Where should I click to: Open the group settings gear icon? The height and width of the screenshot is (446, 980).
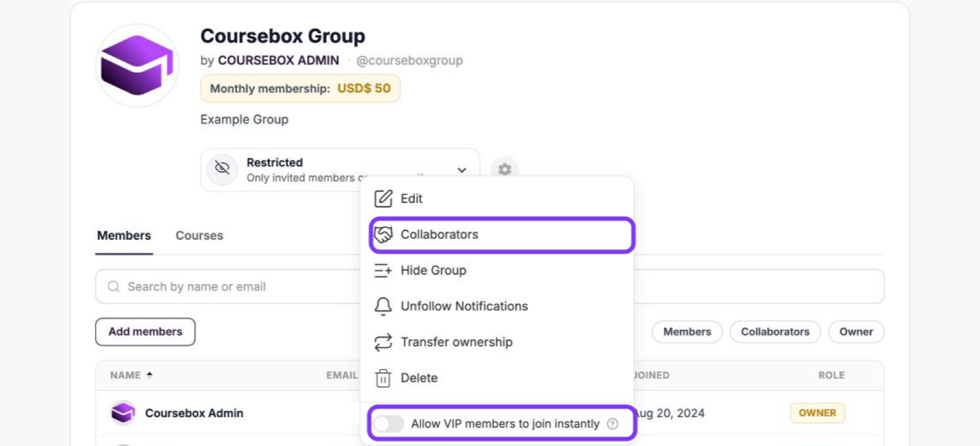pyautogui.click(x=504, y=169)
